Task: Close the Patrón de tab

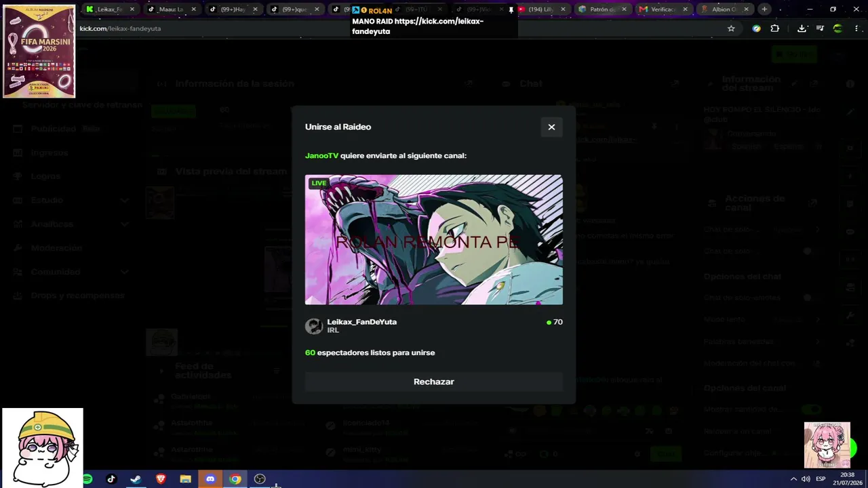Action: coord(624,9)
